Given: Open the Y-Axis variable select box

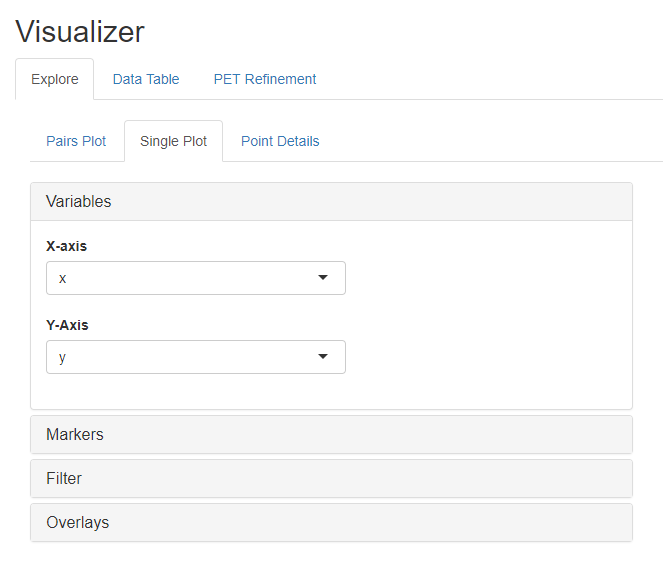Looking at the screenshot, I should [x=196, y=357].
